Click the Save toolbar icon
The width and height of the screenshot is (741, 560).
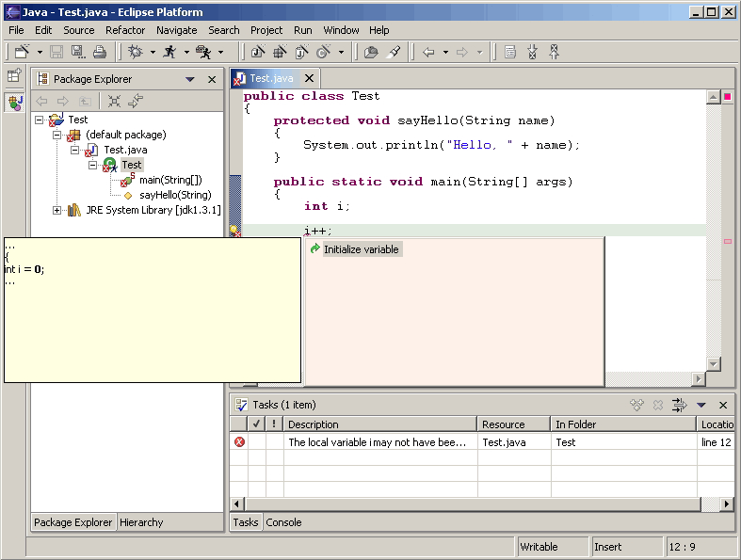pos(56,52)
